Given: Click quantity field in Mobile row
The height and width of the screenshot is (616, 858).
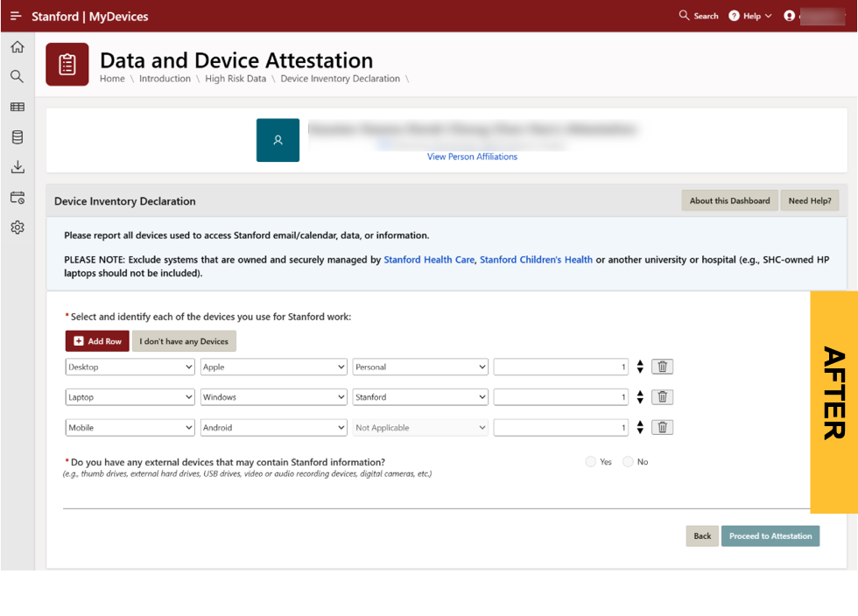Looking at the screenshot, I should (x=561, y=427).
